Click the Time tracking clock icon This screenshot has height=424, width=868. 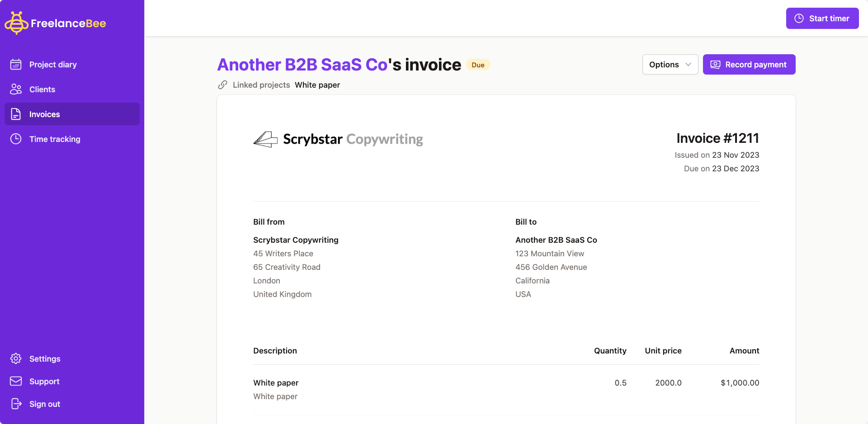[16, 139]
